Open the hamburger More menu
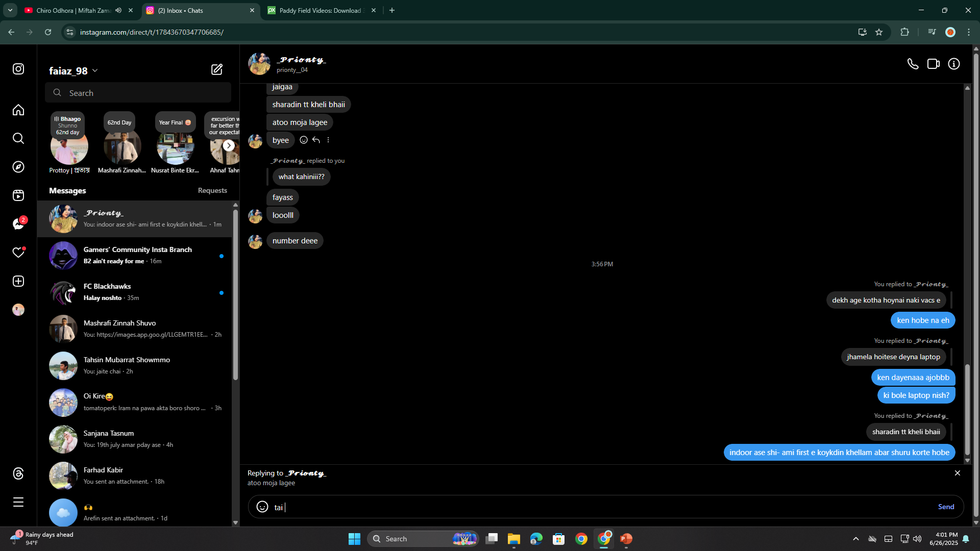 18,502
